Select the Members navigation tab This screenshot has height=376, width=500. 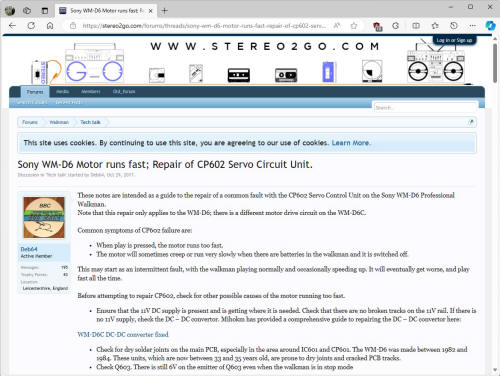click(x=91, y=91)
